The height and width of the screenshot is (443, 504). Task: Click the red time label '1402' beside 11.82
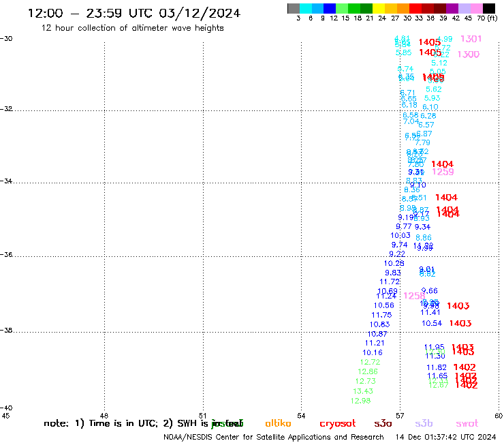pos(464,367)
